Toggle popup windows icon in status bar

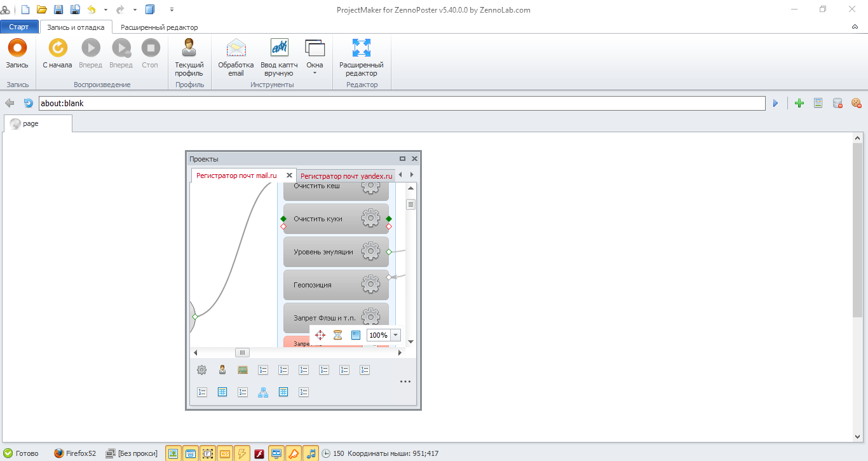[190, 453]
